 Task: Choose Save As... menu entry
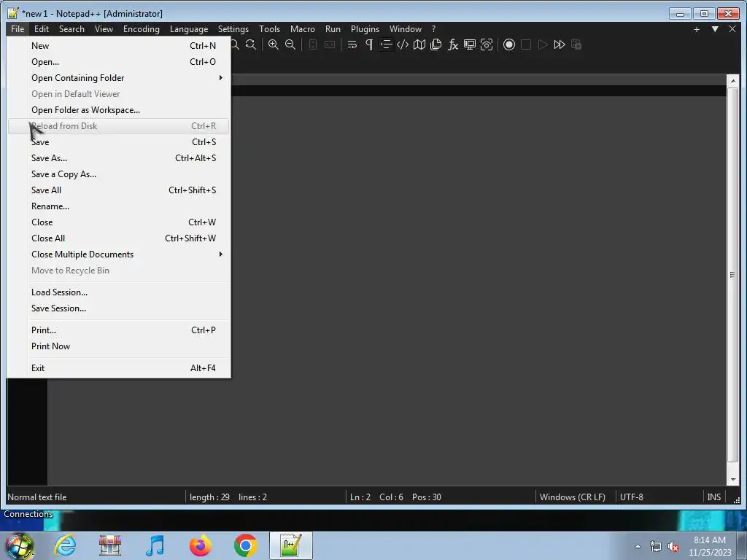coord(119,158)
